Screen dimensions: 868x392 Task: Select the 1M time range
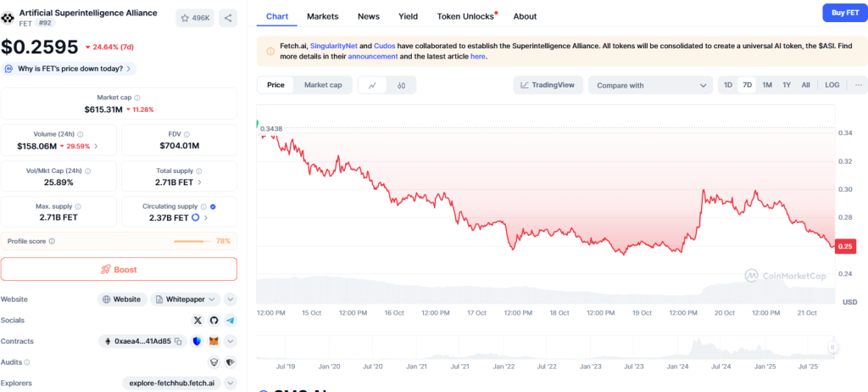click(766, 85)
